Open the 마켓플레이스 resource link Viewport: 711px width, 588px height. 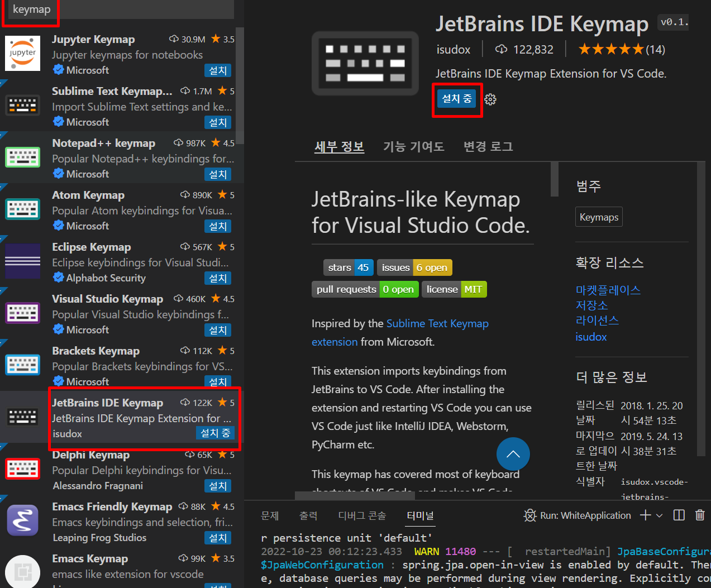coord(608,290)
